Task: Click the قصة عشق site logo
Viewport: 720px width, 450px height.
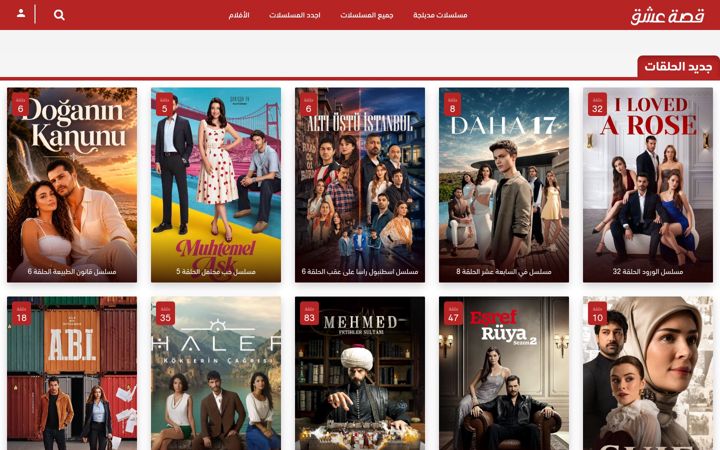Action: 667,17
